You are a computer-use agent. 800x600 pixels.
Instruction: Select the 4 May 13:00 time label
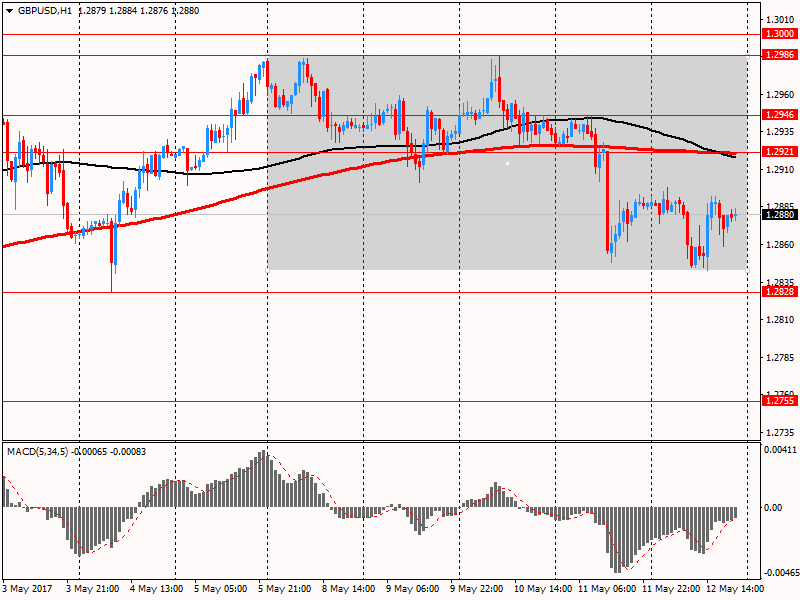click(157, 589)
